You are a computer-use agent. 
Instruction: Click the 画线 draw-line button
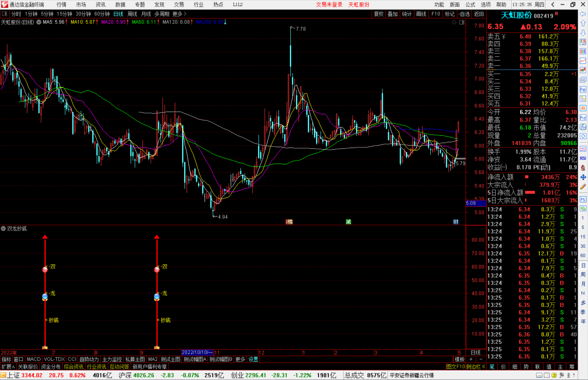[421, 14]
